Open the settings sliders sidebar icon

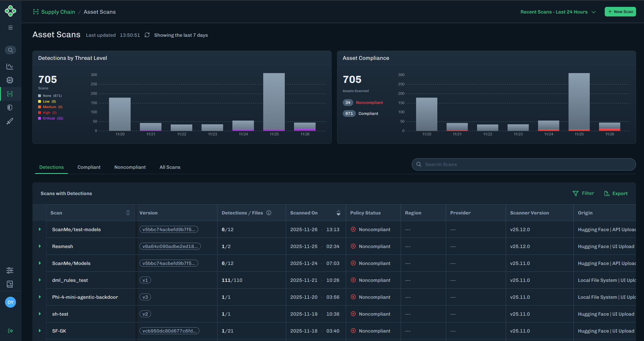point(10,270)
